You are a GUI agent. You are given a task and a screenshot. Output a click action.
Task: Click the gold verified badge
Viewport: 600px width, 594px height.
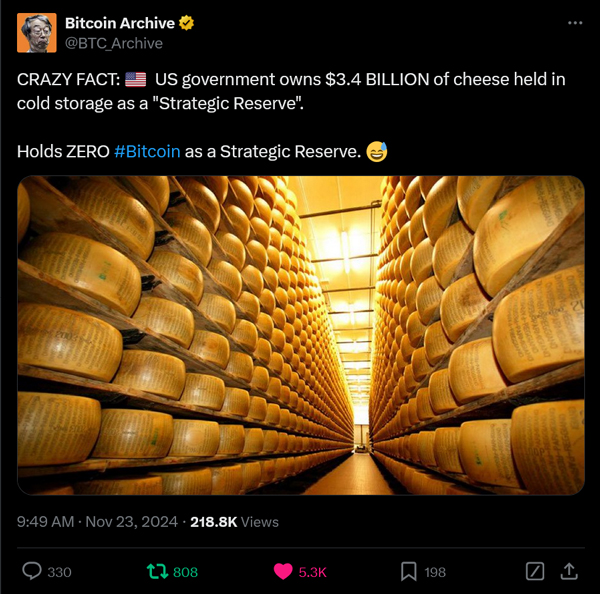click(186, 23)
